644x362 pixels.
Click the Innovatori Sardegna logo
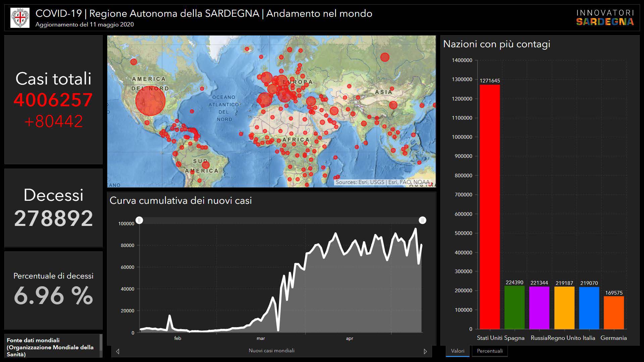(x=605, y=18)
